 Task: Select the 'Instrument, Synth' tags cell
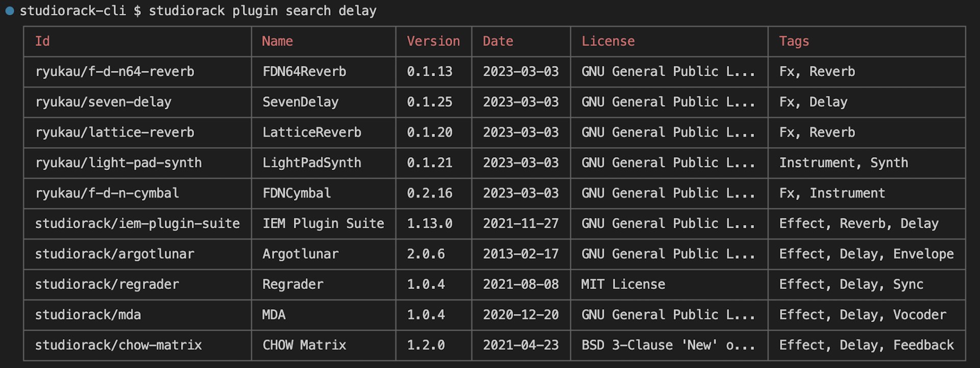tap(843, 163)
